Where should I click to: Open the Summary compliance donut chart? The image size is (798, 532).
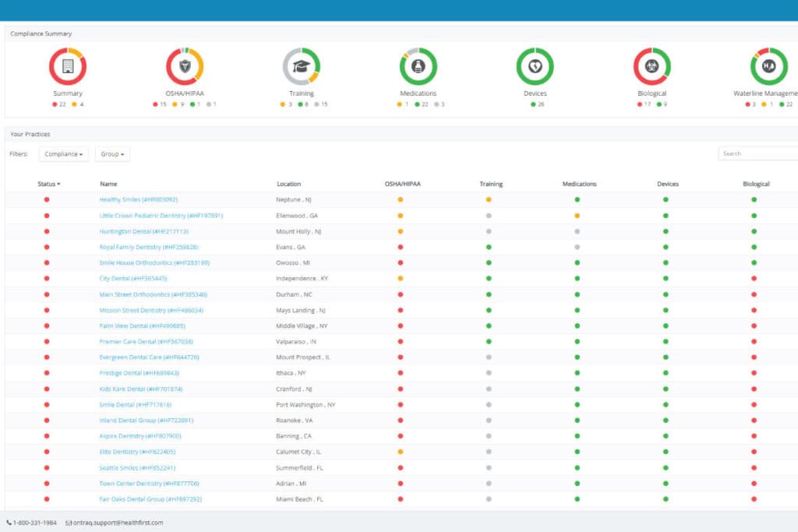coord(68,66)
